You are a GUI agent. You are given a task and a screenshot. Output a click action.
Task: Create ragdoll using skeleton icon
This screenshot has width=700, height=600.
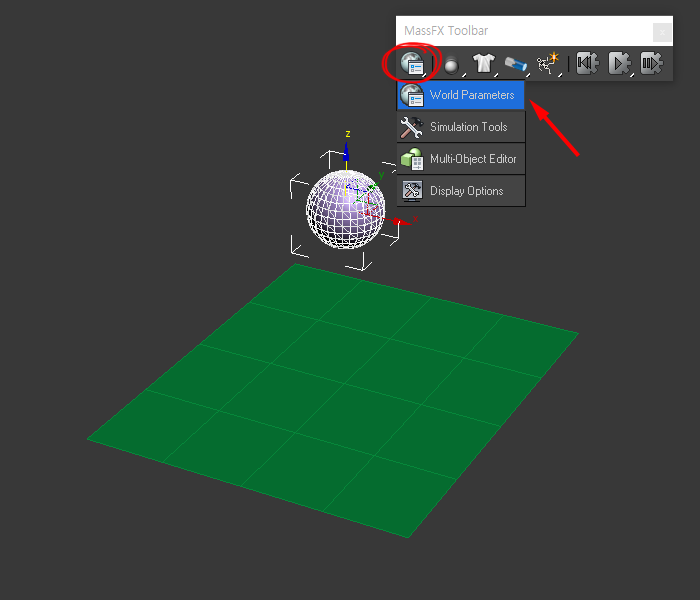click(548, 63)
